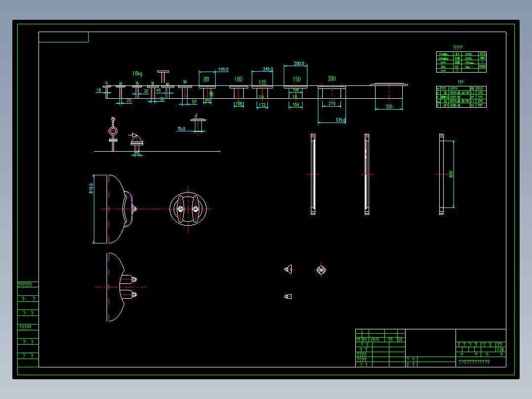Viewport: 532px width, 399px height.
Task: Select the "d" label above flange
Action: click(196, 116)
